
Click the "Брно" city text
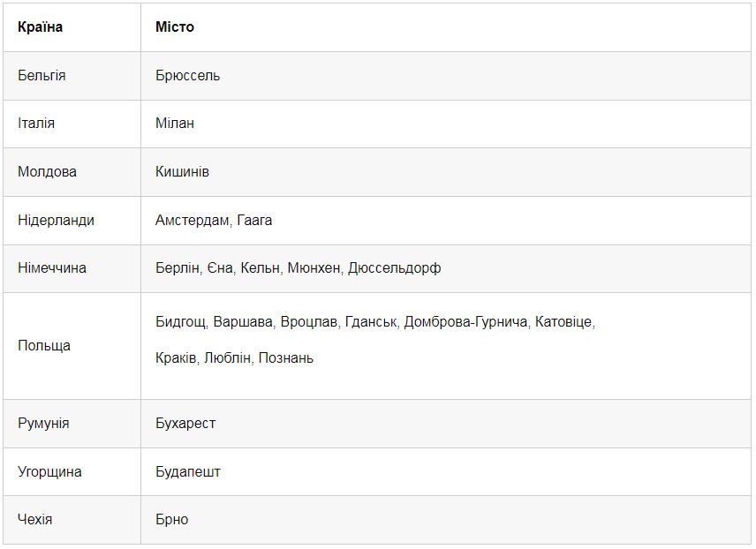[x=172, y=520]
